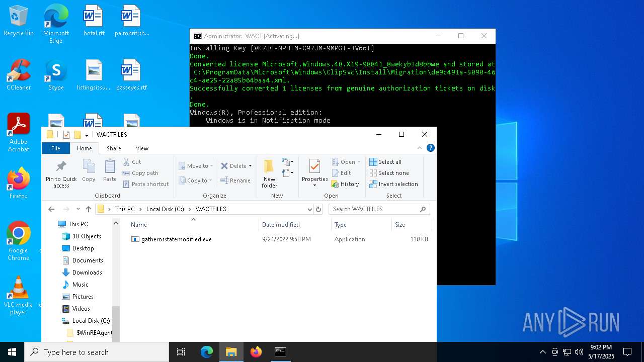Screen dimensions: 644x362
Task: Click Select none in ribbon
Action: (389, 173)
